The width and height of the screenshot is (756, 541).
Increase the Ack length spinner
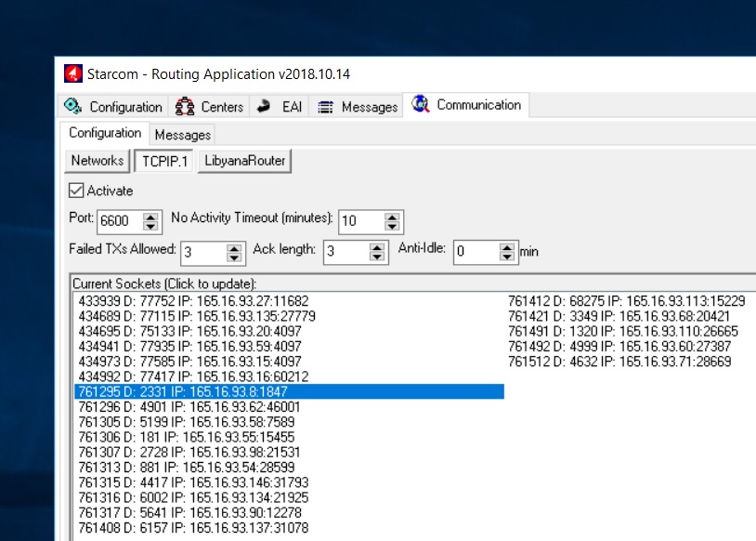(377, 247)
